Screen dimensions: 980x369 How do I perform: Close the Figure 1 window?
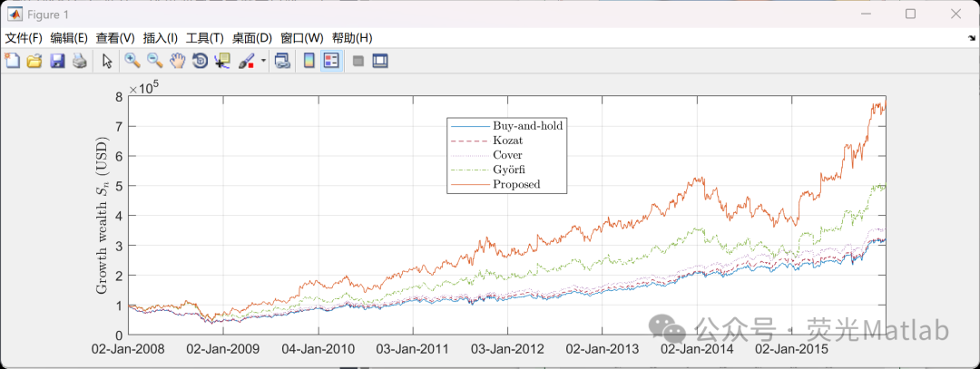pos(955,14)
